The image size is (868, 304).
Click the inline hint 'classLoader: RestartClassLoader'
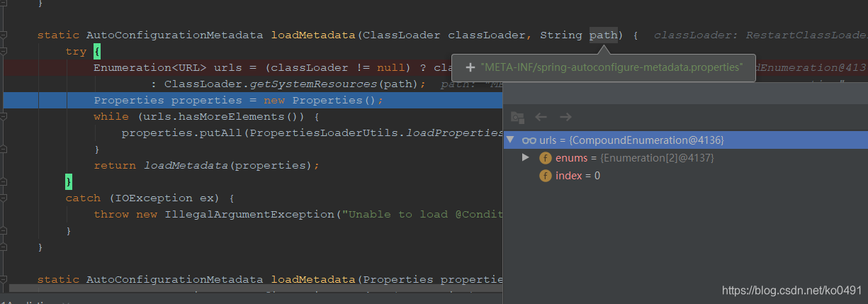click(x=760, y=35)
